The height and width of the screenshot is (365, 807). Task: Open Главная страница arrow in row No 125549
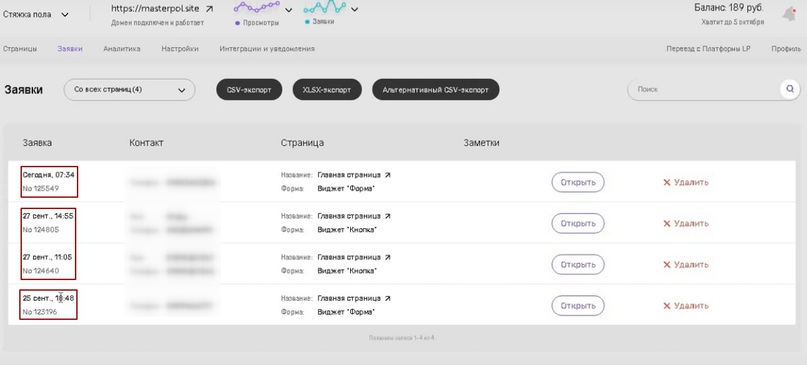click(388, 175)
